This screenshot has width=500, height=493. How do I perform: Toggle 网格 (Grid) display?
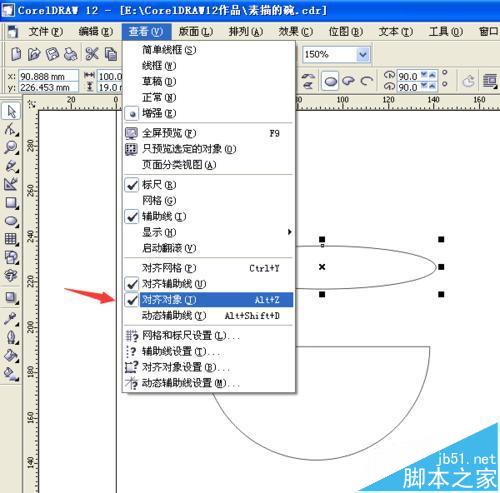tap(209, 200)
